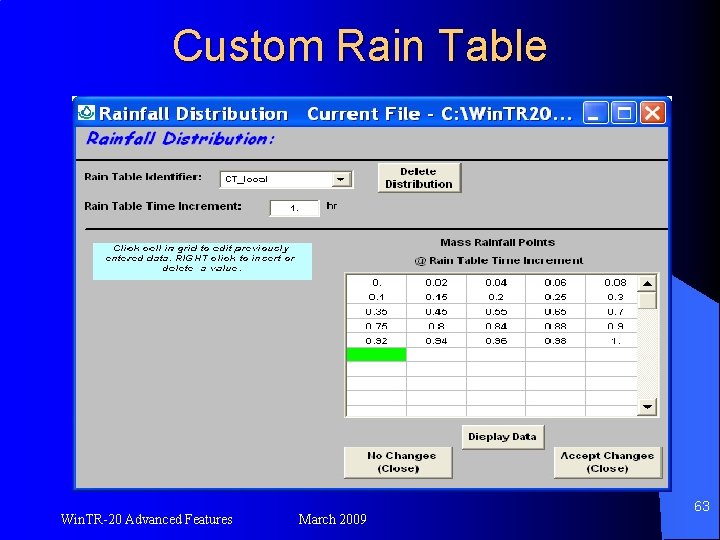The width and height of the screenshot is (720, 540).
Task: Select grid cell with value 0.08
Action: pyautogui.click(x=611, y=282)
